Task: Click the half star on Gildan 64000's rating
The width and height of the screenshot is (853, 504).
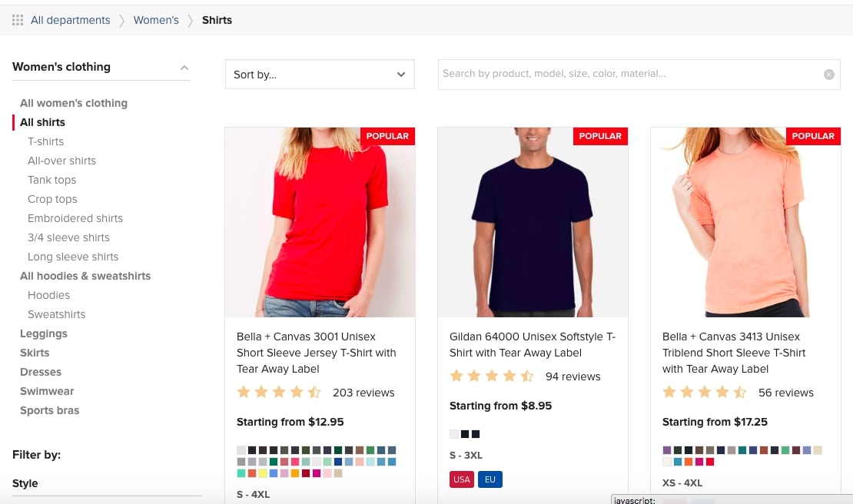Action: pos(528,376)
